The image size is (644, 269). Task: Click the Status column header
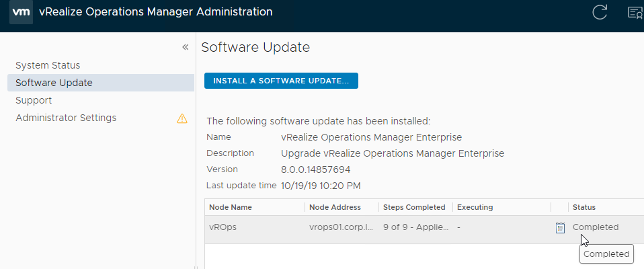point(584,207)
